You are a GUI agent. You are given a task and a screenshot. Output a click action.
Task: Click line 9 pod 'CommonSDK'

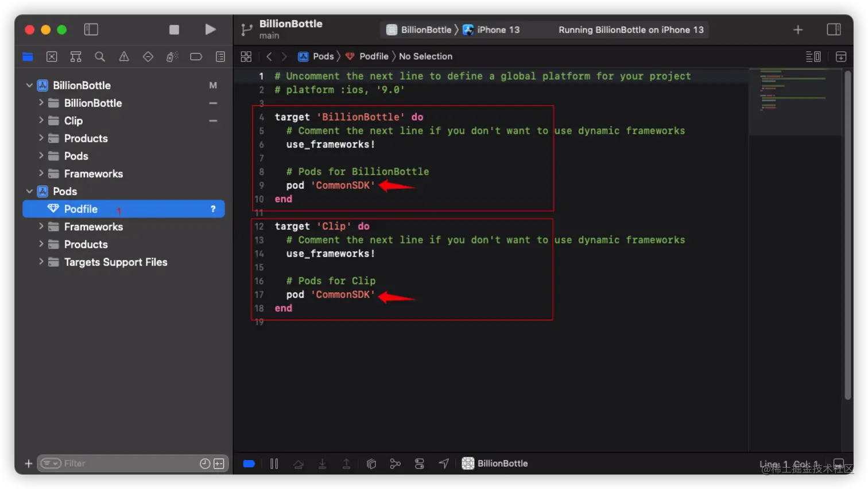point(331,185)
